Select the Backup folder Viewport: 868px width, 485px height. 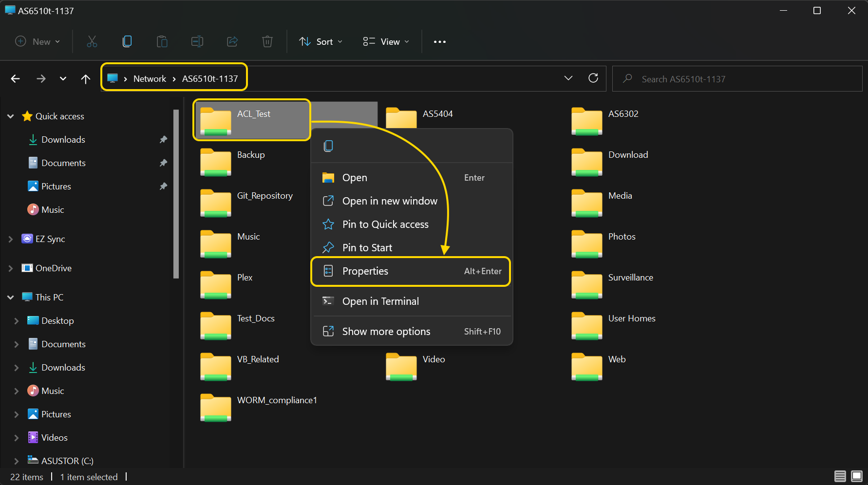[x=233, y=161]
